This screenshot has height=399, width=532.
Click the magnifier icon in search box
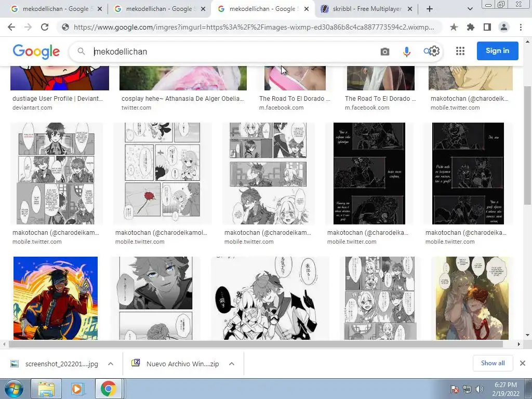81,51
